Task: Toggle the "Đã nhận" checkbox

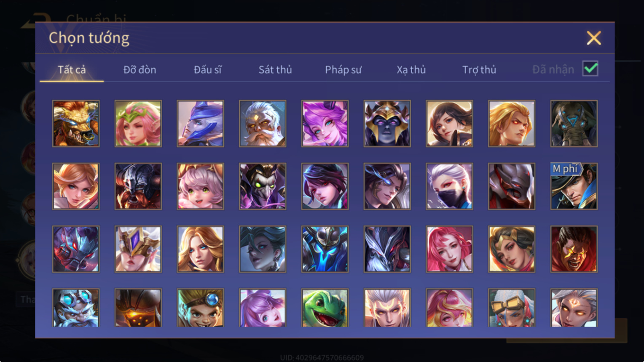Action: [590, 69]
